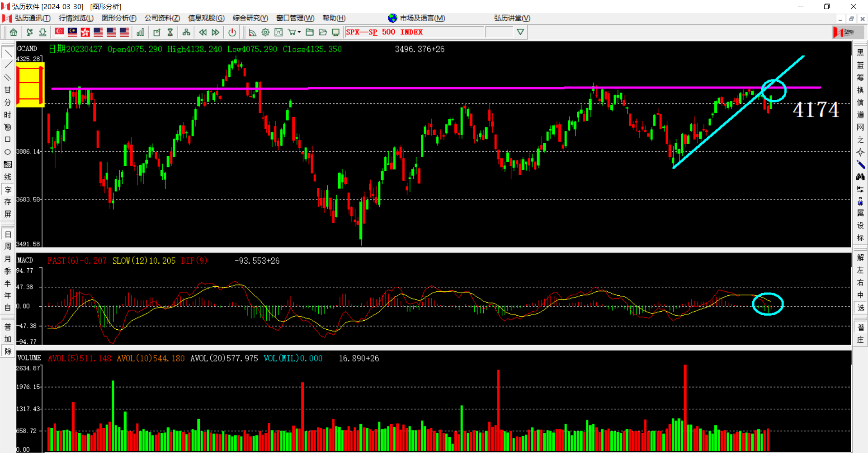The height and width of the screenshot is (453, 868).
Task: Select the rectangle drawing tool
Action: (x=8, y=140)
